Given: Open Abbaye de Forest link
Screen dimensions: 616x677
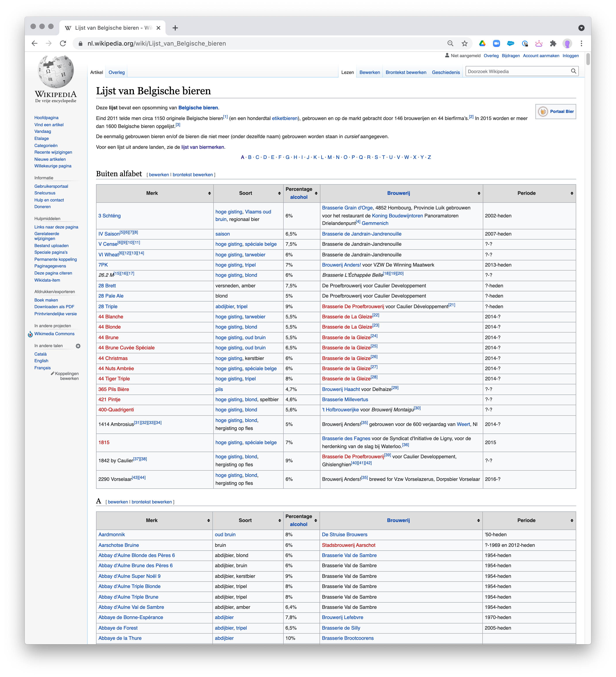Looking at the screenshot, I should click(x=118, y=628).
